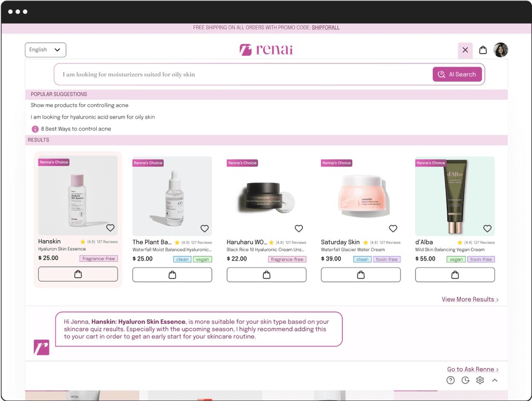Viewport: 532px width, 401px height.
Task: Favorite the Haruharu product with heart
Action: tap(299, 228)
